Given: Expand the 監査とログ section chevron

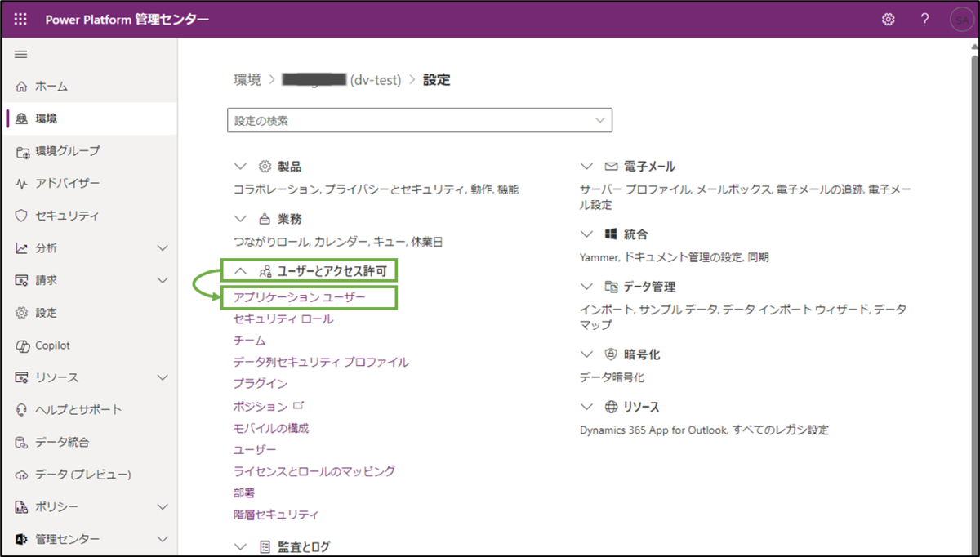Looking at the screenshot, I should (240, 546).
